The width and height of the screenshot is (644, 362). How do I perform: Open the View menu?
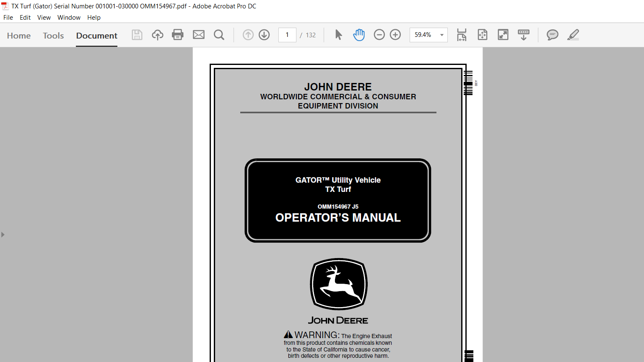pos(44,17)
